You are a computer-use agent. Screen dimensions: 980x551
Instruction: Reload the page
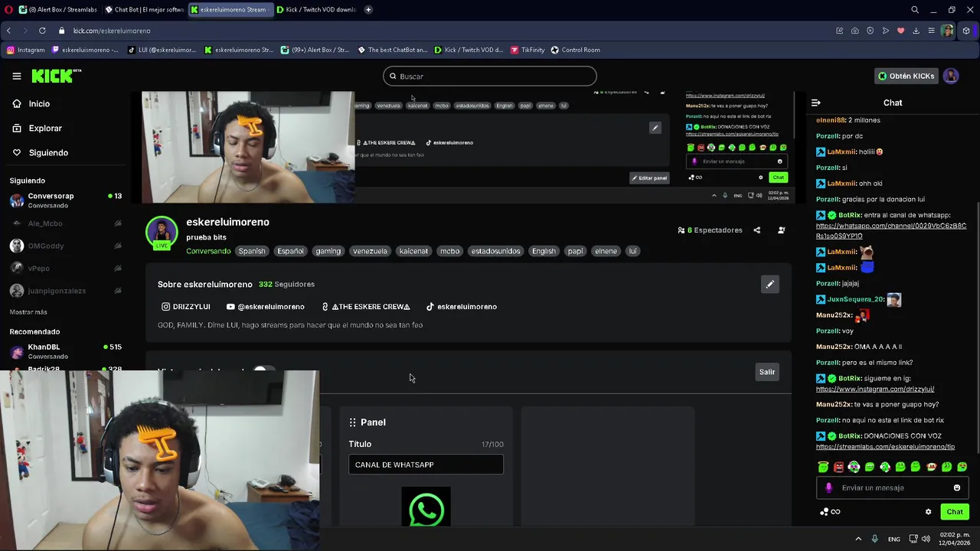42,31
